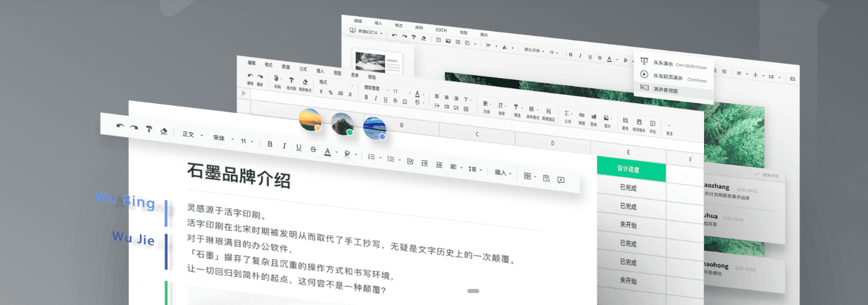Open the presentation 幻灯片 menu
868x305 pixels.
(x=441, y=30)
